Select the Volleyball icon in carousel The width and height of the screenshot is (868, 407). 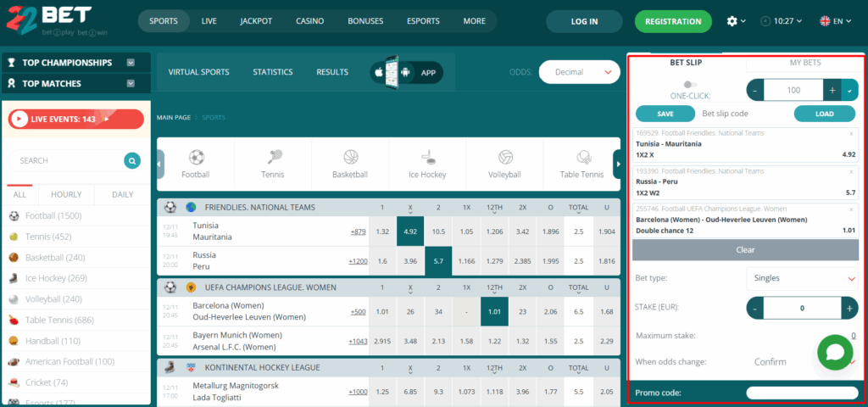point(504,157)
